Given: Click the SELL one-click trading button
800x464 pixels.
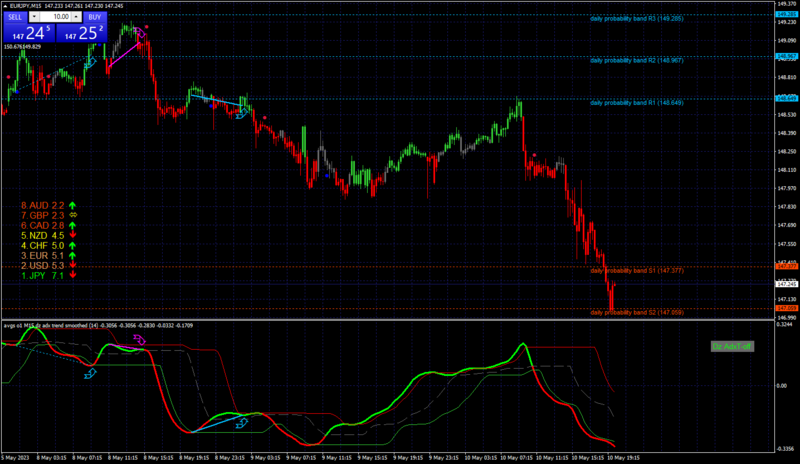Looking at the screenshot, I should (x=15, y=17).
